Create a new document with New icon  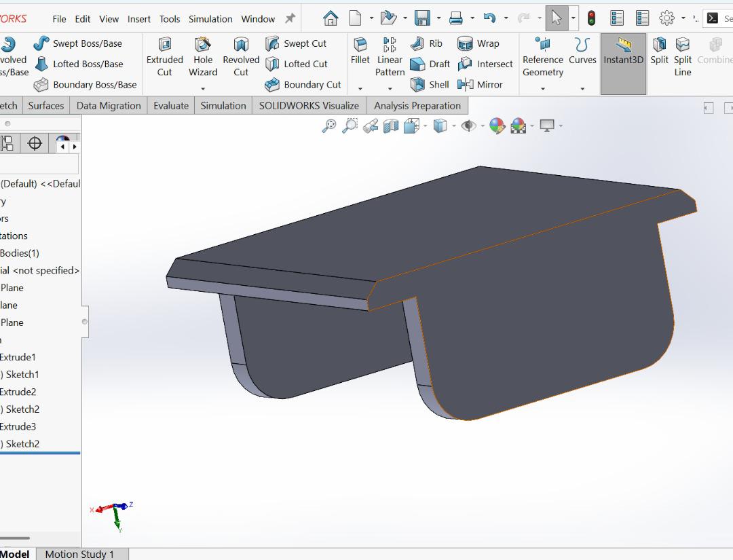point(355,19)
